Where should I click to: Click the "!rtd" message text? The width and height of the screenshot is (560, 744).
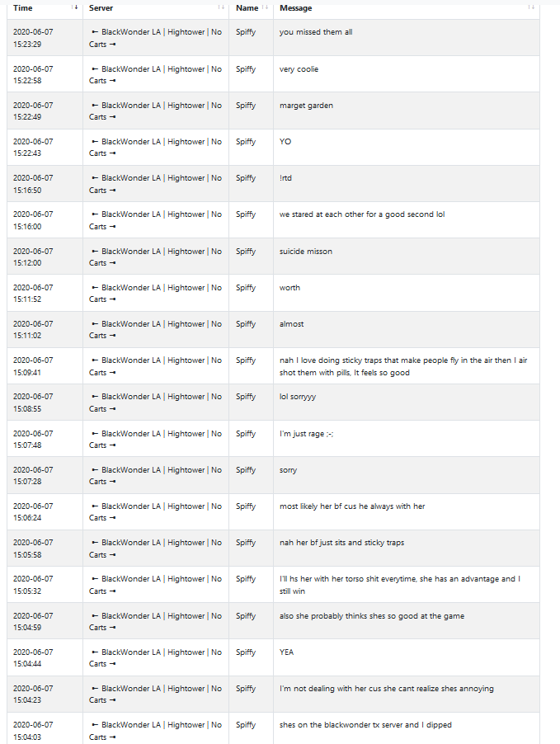[285, 178]
